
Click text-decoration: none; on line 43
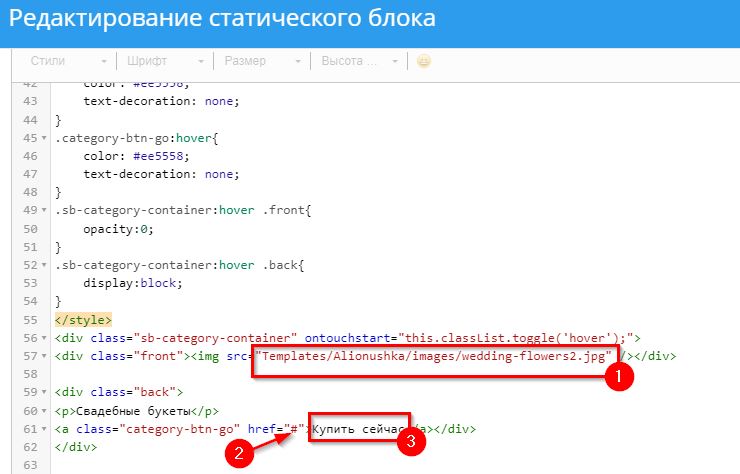coord(161,101)
